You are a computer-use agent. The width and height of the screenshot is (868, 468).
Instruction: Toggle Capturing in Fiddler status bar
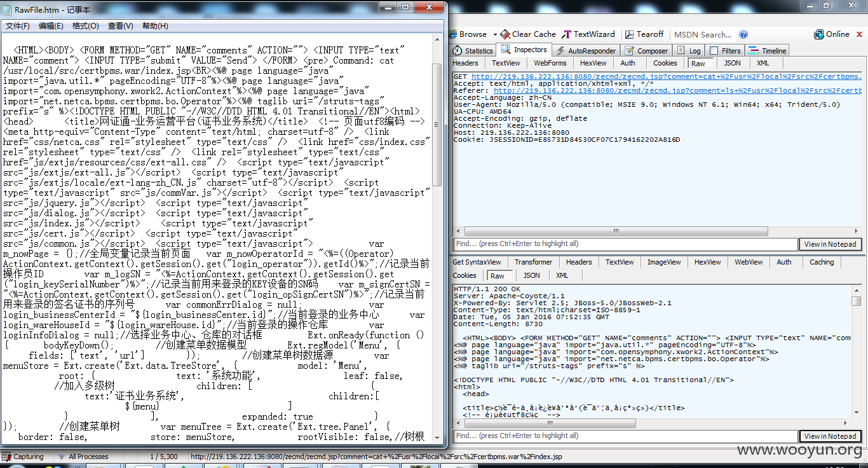click(x=24, y=457)
